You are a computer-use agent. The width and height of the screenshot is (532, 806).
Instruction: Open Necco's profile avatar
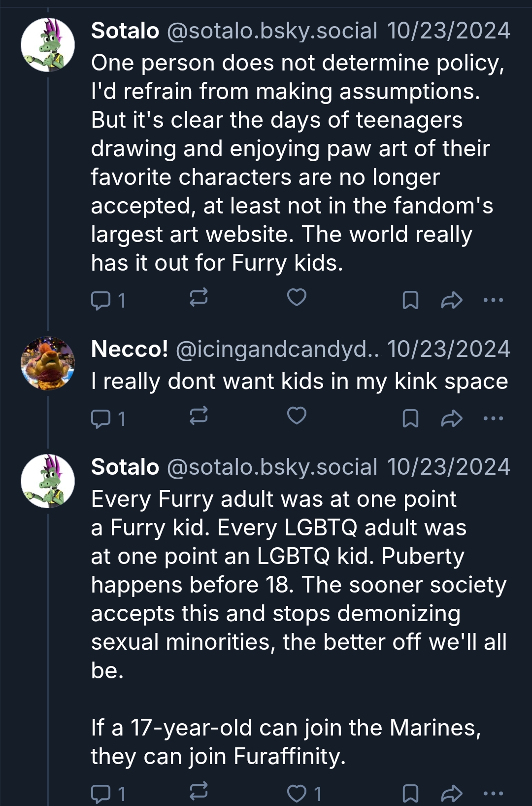tap(48, 363)
